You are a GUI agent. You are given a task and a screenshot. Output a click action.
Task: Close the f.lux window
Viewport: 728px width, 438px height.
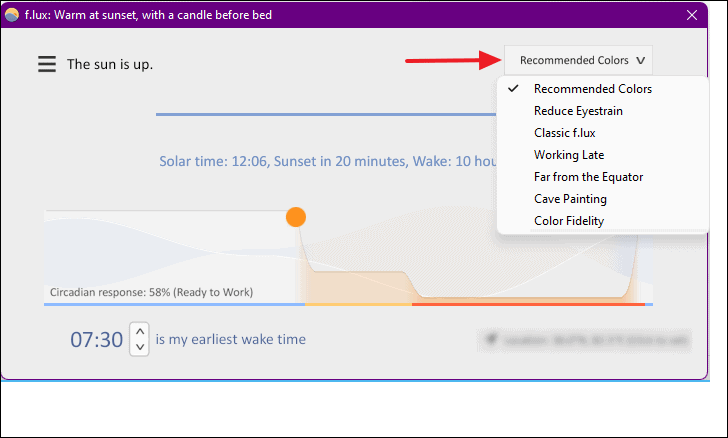[692, 15]
